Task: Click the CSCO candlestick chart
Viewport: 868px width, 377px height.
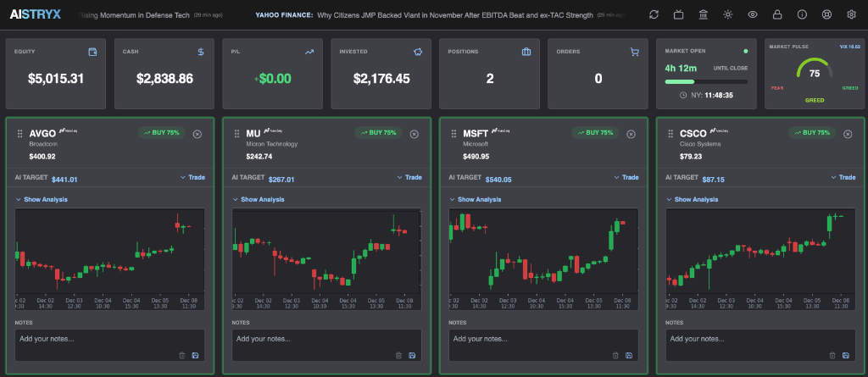Action: click(x=760, y=259)
